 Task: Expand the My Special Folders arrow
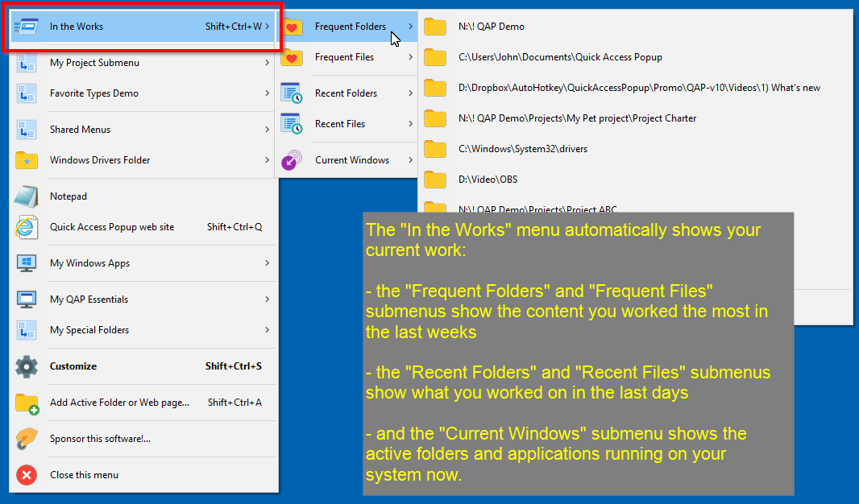[x=268, y=330]
